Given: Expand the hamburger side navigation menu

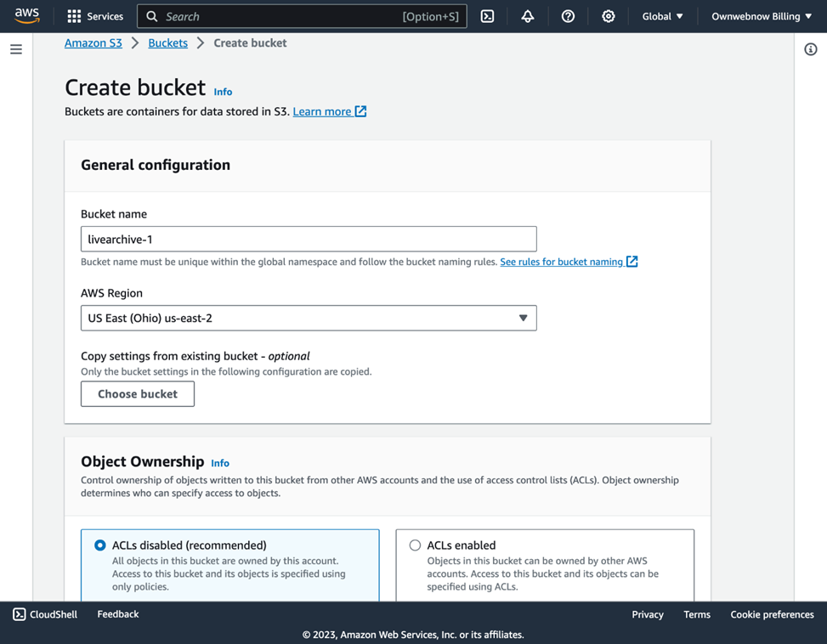Looking at the screenshot, I should tap(16, 49).
